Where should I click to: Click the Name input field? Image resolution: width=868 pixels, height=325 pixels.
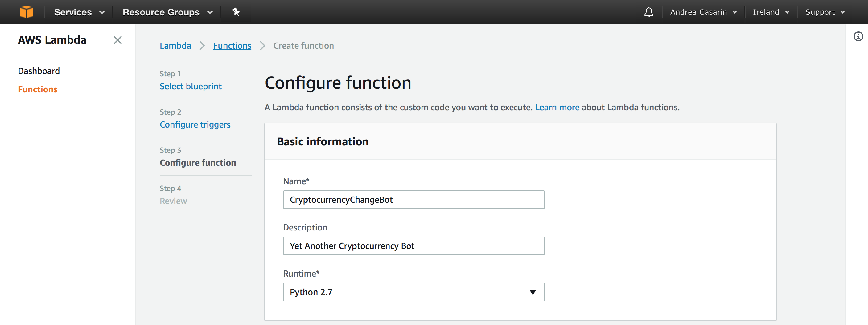[x=413, y=200]
